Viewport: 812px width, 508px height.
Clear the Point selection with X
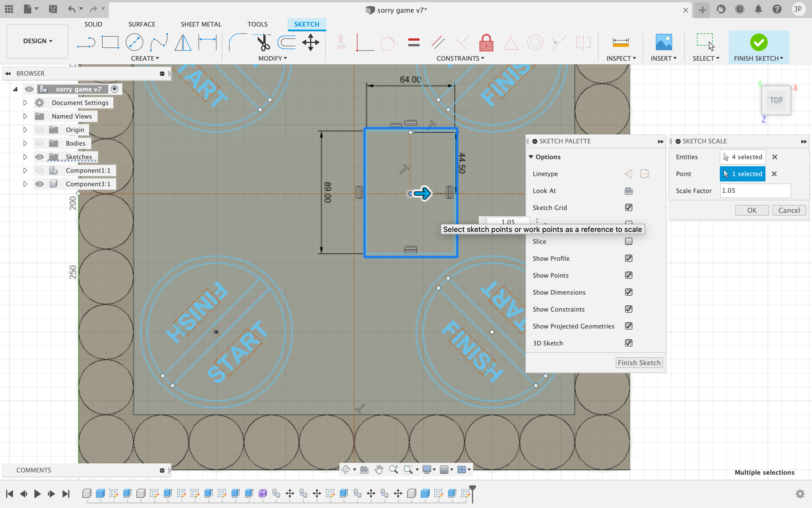point(775,174)
